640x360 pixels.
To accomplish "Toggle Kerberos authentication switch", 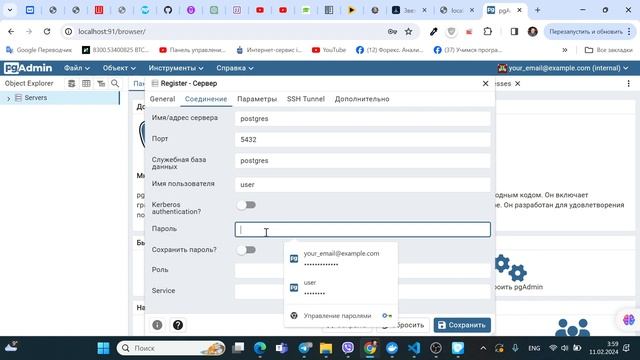I will point(246,205).
